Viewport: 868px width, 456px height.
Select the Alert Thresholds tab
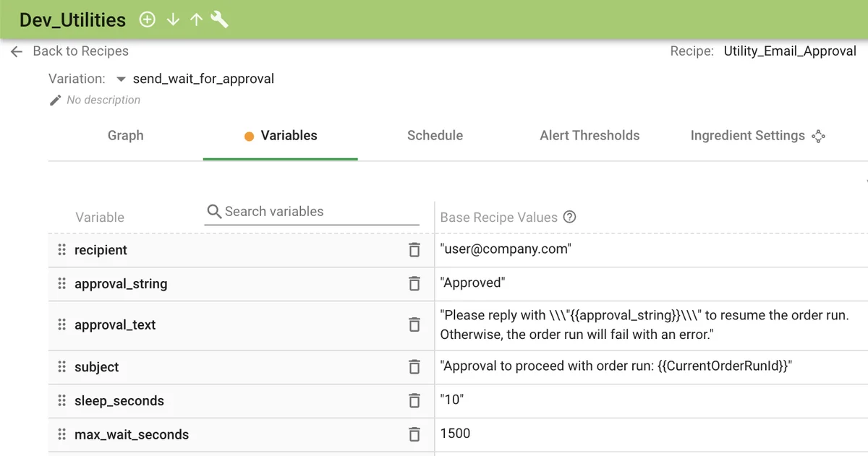click(x=590, y=135)
